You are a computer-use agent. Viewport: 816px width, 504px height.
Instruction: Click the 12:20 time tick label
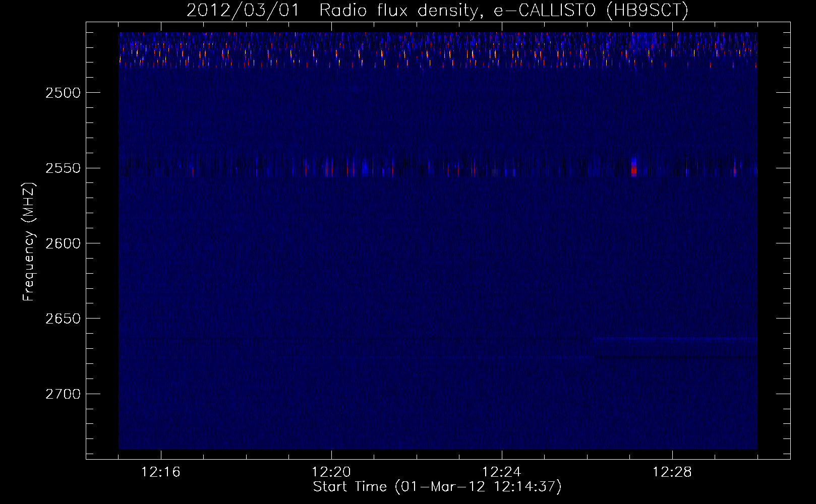point(331,472)
